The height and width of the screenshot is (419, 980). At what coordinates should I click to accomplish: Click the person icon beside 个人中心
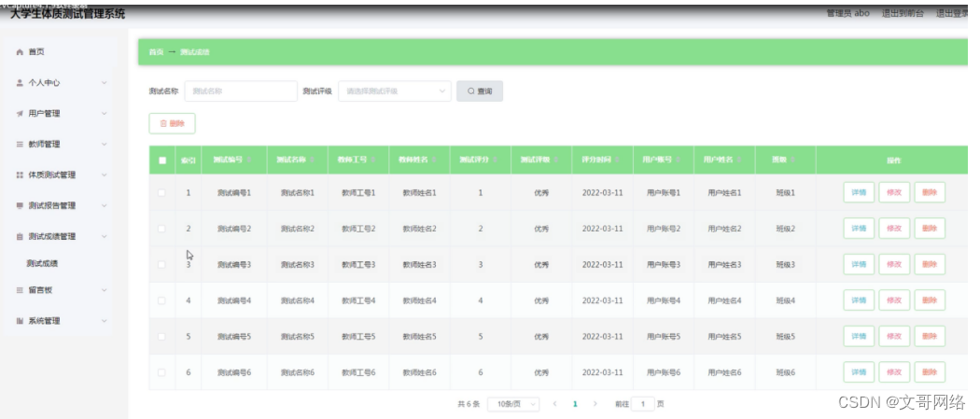pos(20,82)
